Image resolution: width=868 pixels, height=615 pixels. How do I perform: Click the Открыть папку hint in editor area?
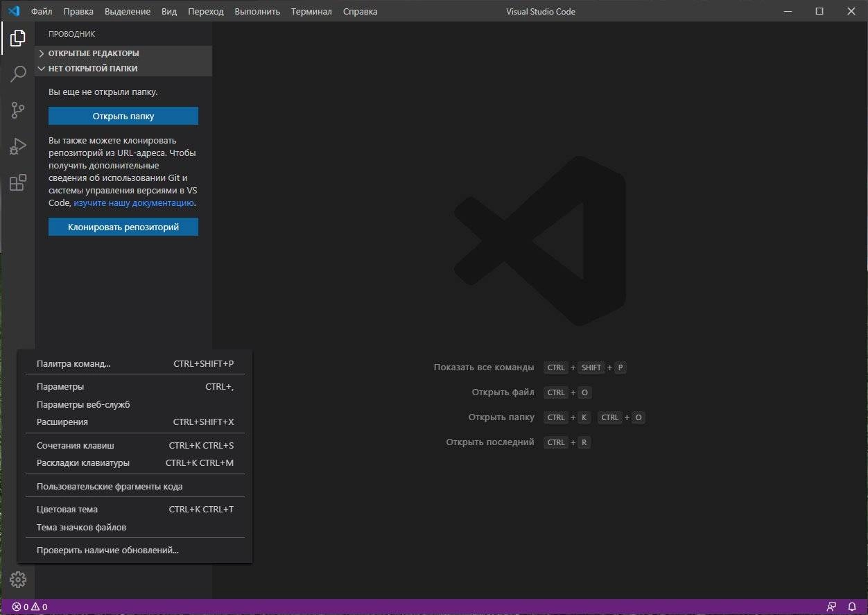[501, 417]
